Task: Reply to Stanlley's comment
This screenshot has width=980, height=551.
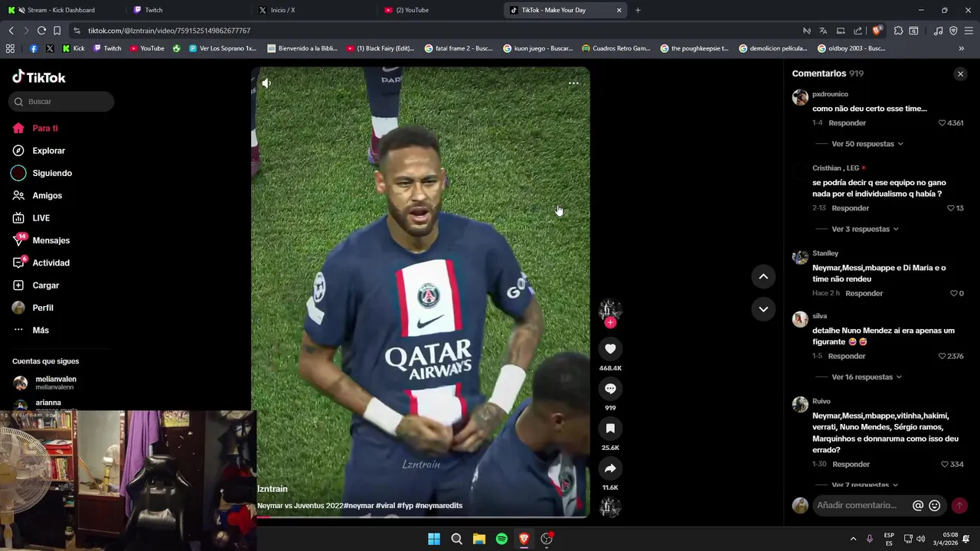Action: (x=864, y=293)
